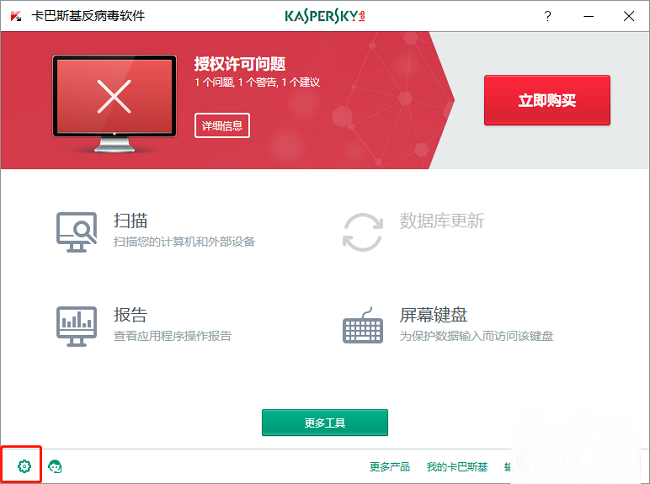Click the 立即购买 buy now button
This screenshot has height=484, width=650.
click(546, 101)
